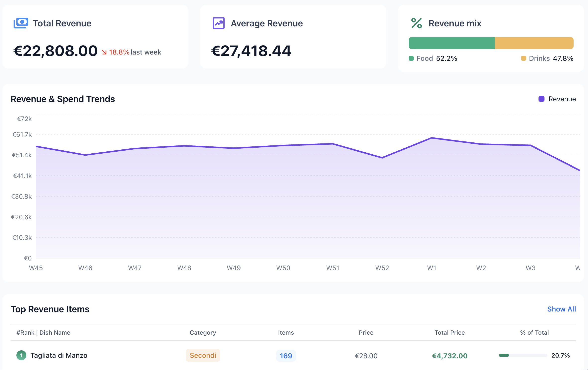Click the Secondi category tag
This screenshot has width=588, height=370.
[x=203, y=355]
